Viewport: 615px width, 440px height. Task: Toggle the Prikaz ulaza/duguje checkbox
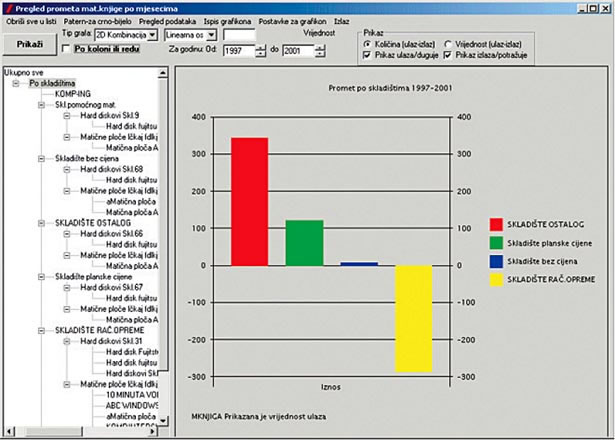tap(366, 56)
